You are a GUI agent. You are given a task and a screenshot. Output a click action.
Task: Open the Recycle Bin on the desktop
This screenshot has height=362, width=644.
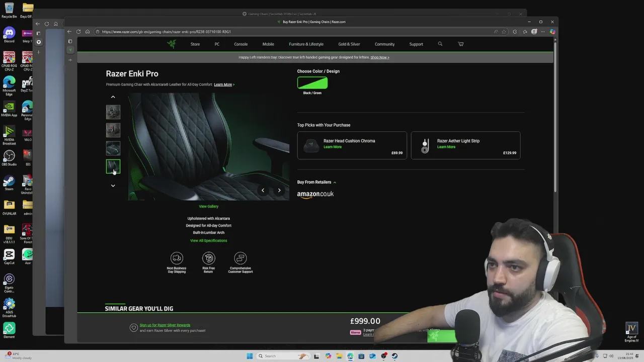click(9, 10)
